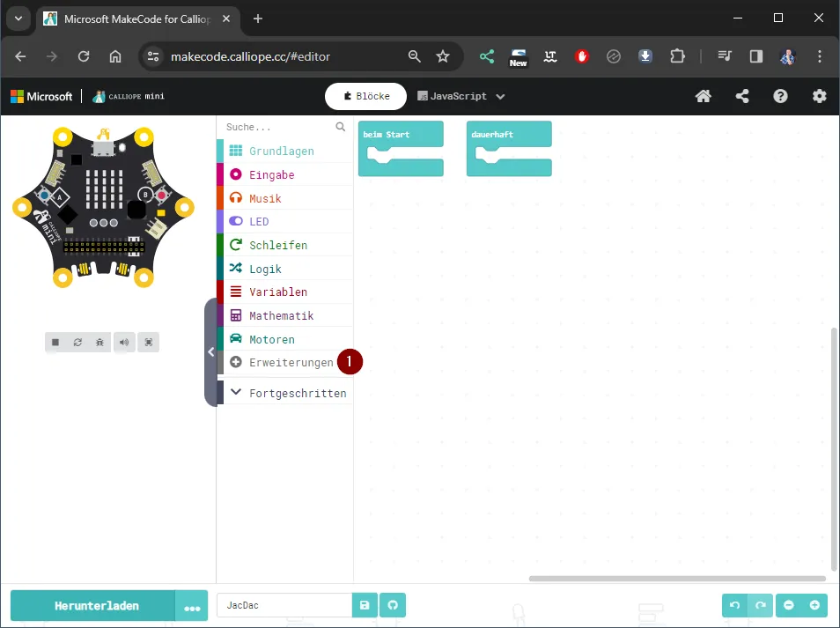Restart the Calliope simulator

(78, 343)
